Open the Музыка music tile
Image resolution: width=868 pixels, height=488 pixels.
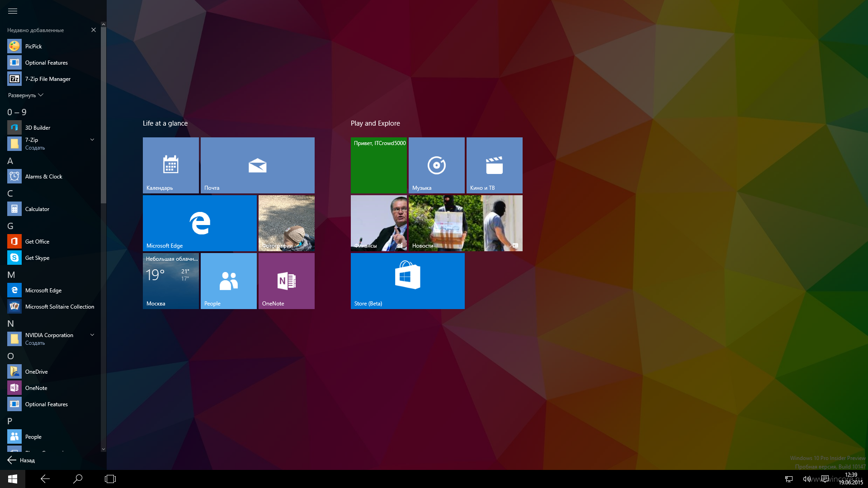437,165
